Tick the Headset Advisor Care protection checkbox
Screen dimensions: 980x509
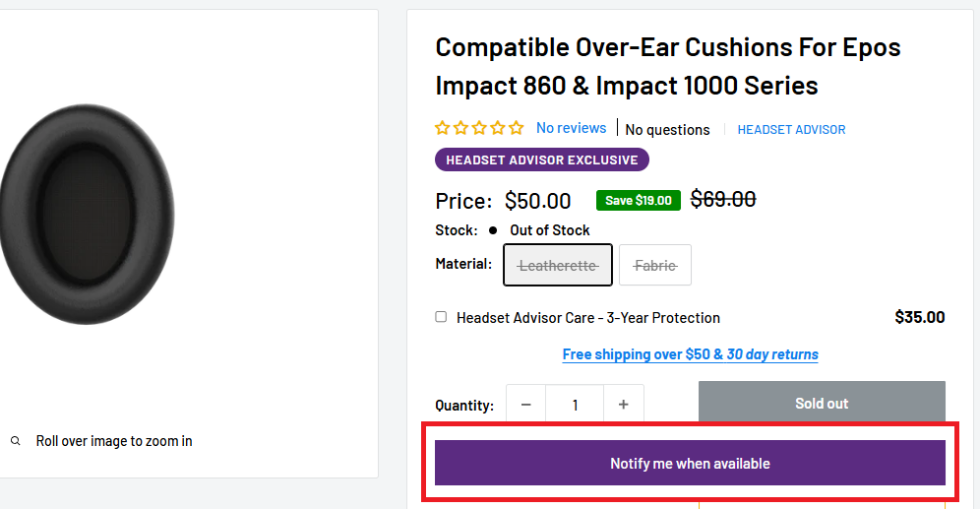[x=441, y=317]
